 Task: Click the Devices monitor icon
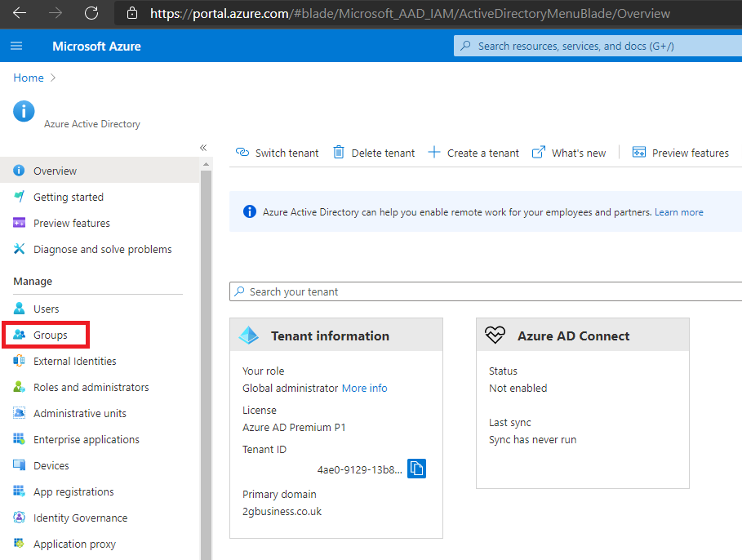point(19,464)
